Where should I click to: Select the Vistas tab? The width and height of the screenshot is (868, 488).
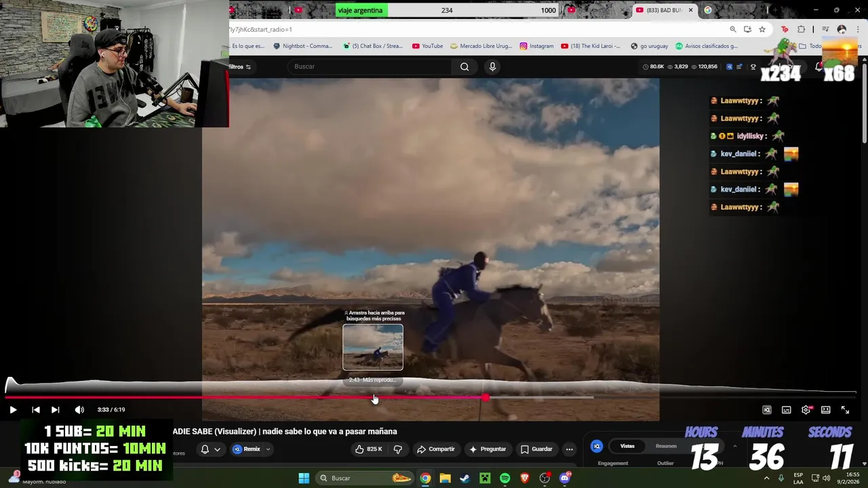[x=627, y=446]
